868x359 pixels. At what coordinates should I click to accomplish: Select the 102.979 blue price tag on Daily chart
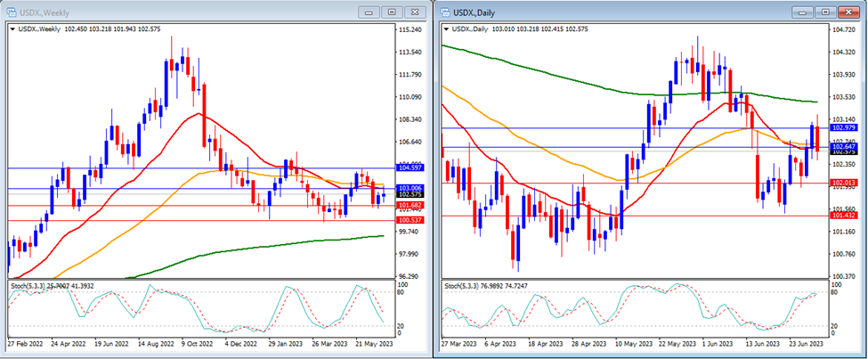pyautogui.click(x=844, y=127)
